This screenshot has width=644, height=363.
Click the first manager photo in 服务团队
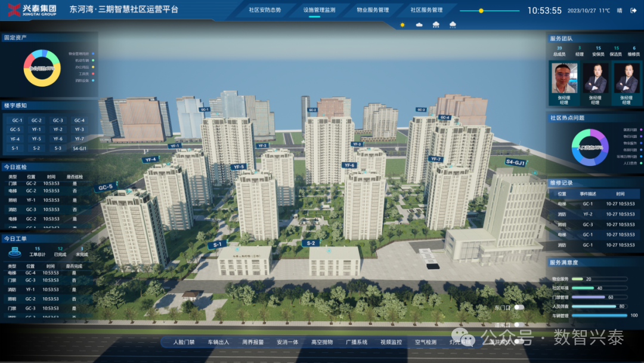[564, 78]
